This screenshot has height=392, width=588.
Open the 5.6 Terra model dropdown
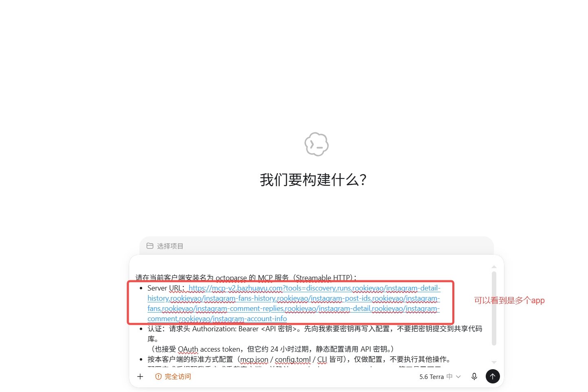(440, 377)
